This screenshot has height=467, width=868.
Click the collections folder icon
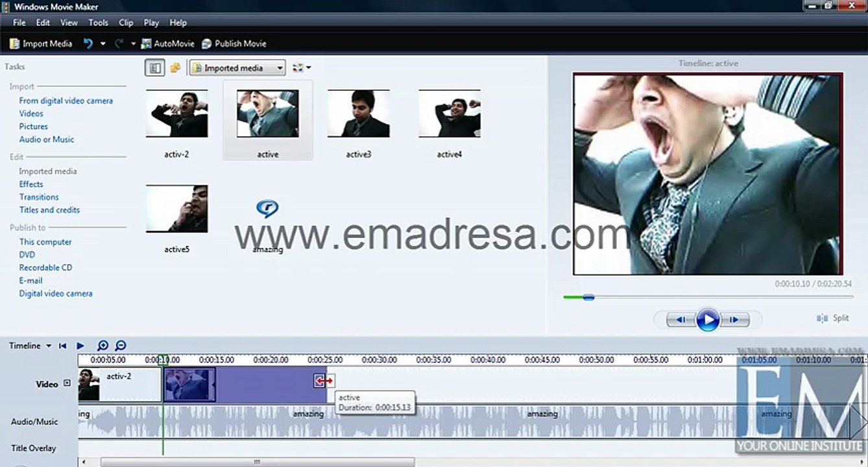(x=175, y=67)
